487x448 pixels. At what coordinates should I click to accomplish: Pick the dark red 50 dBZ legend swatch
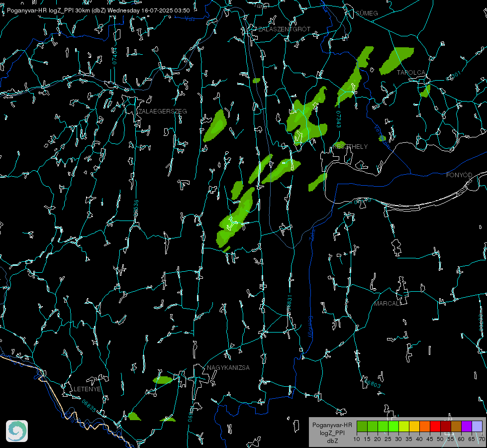[x=446, y=426]
